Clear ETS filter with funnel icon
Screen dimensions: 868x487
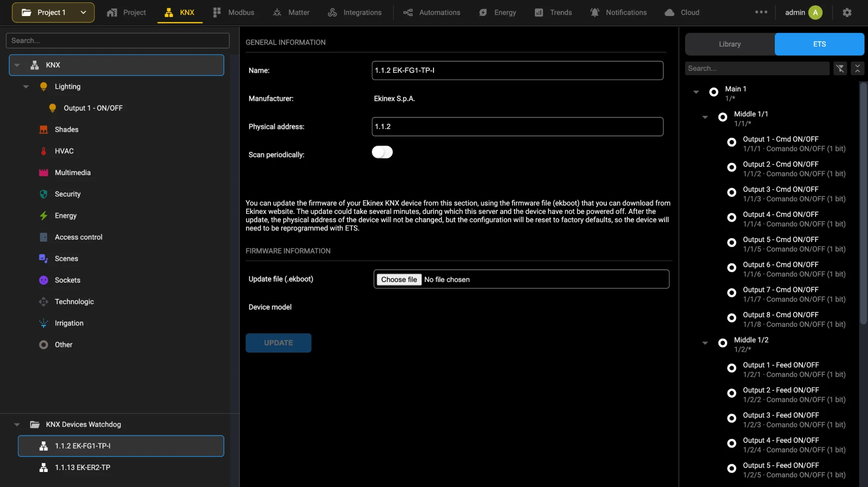pyautogui.click(x=840, y=68)
